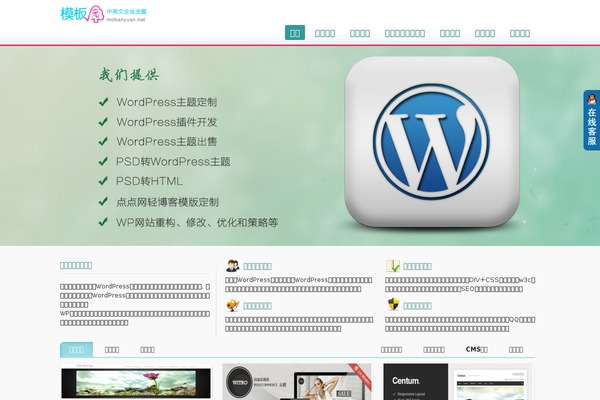Screen dimensions: 600x400
Task: Open heading beside the trophy icon
Action: click(257, 306)
